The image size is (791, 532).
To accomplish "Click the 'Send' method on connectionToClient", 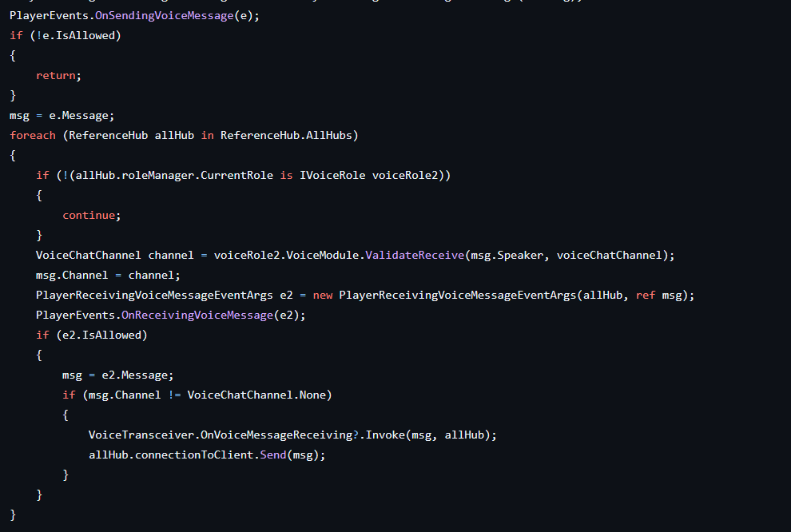I will [273, 455].
